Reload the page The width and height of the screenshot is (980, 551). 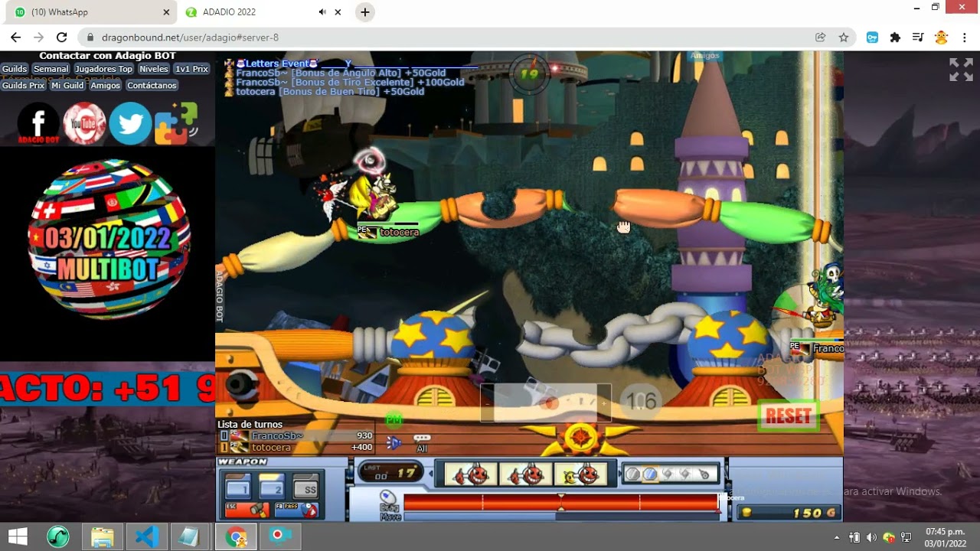[61, 37]
